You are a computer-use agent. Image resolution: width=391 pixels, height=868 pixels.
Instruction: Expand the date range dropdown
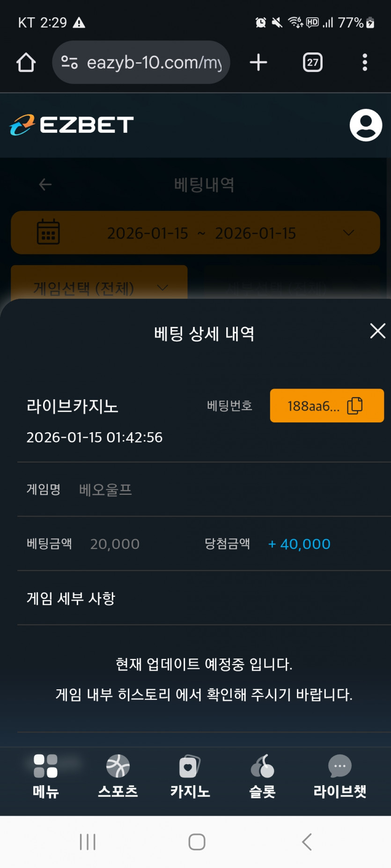348,232
